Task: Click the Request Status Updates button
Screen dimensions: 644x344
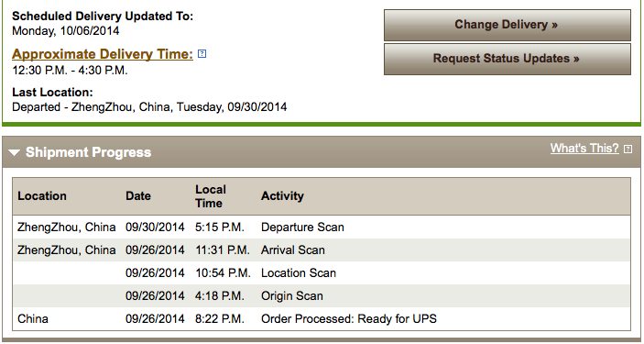Action: pyautogui.click(x=508, y=59)
